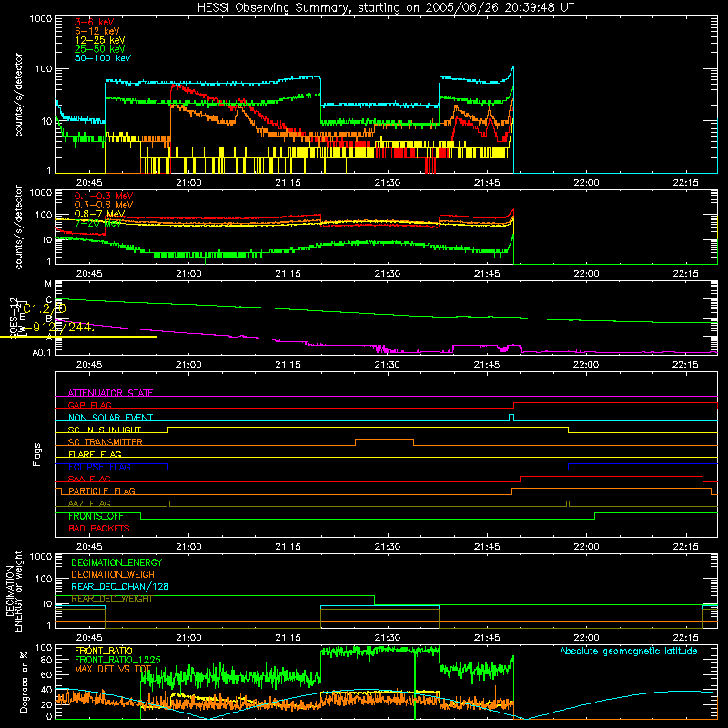Select the NON_SOLAR_EVENT flag label
Image resolution: width=728 pixels, height=728 pixels.
click(x=110, y=418)
